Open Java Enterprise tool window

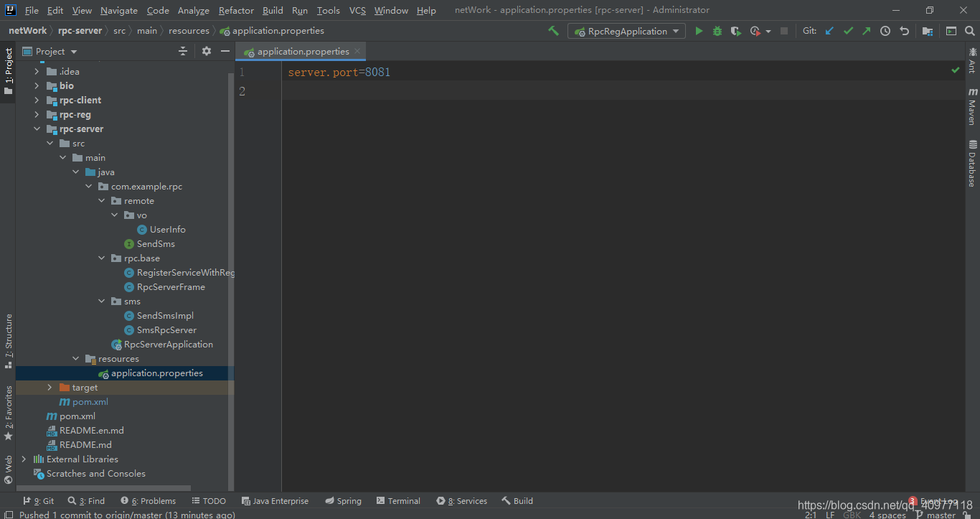tap(275, 500)
